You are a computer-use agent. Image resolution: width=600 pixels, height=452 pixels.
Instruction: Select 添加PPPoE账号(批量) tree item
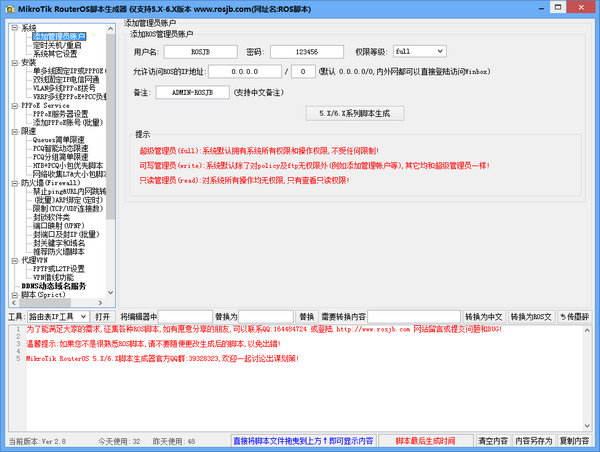click(x=68, y=122)
